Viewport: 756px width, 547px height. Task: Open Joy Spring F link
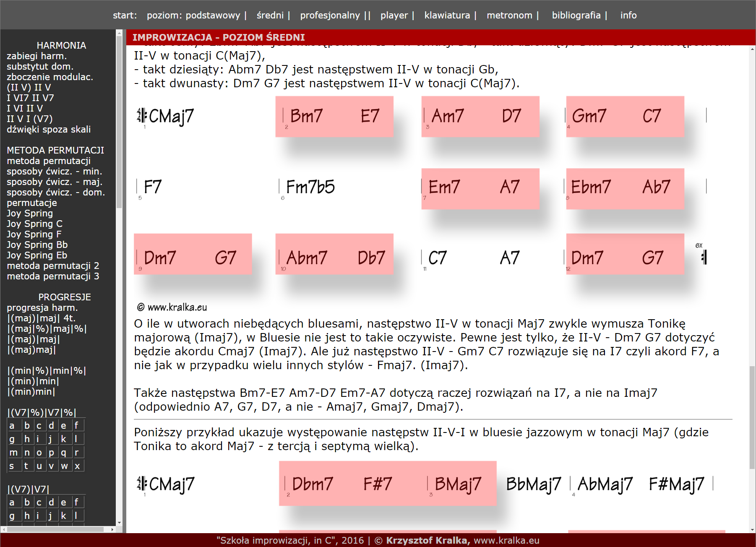(x=34, y=234)
